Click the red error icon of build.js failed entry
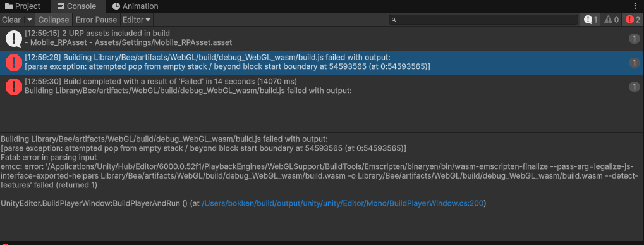The height and width of the screenshot is (245, 644). (x=14, y=63)
